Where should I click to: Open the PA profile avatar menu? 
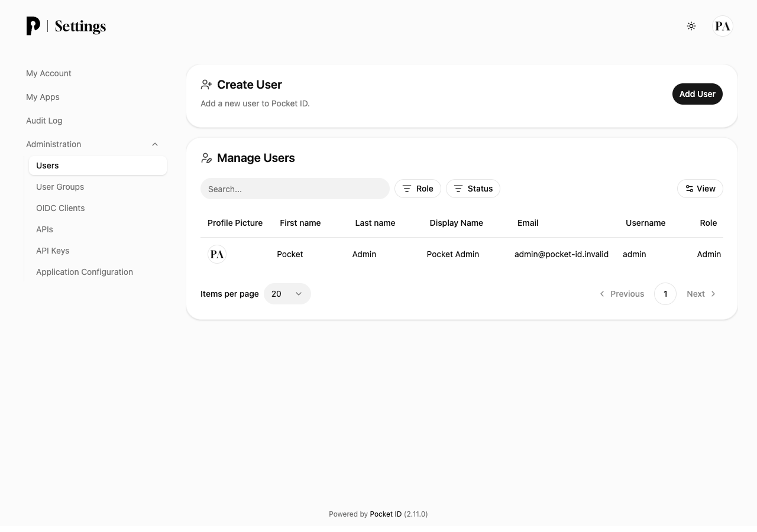[723, 26]
